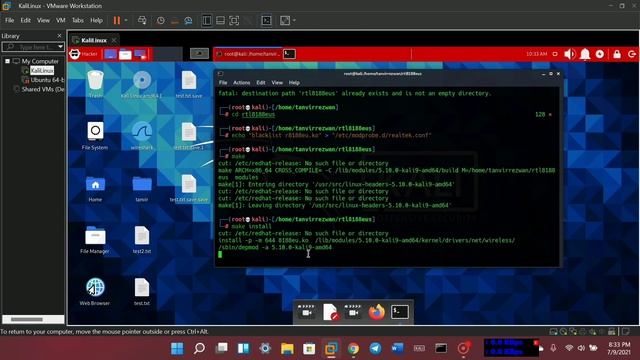Select the File Manager desktop icon
This screenshot has width=640, height=360.
tap(95, 240)
